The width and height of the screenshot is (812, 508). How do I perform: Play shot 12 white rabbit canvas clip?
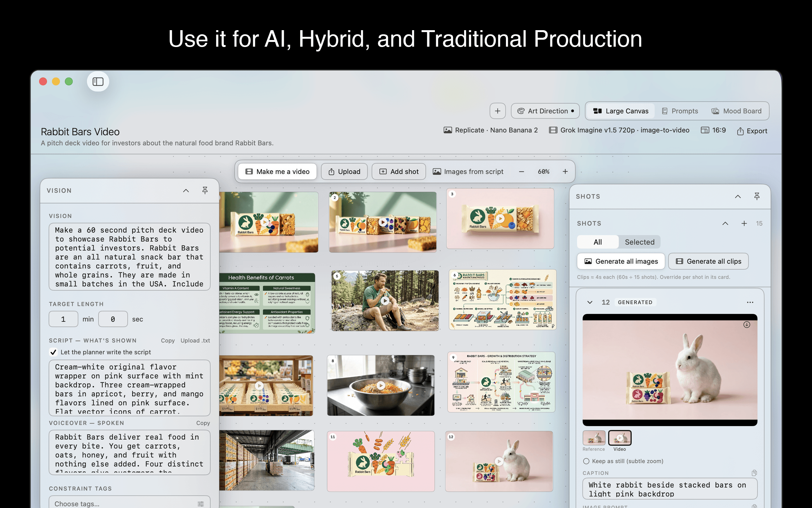[x=499, y=462]
